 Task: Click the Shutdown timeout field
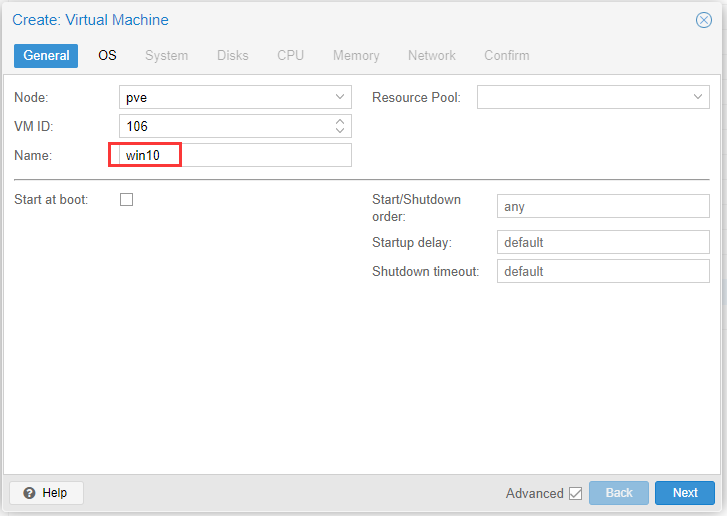coord(602,271)
